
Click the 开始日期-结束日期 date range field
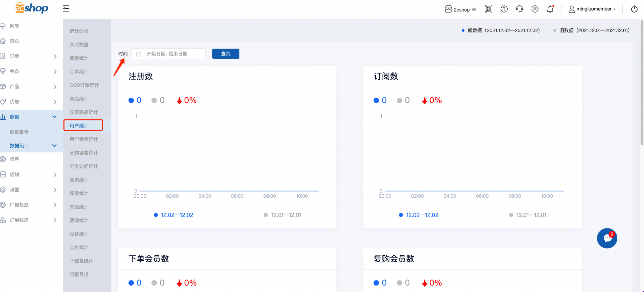(x=168, y=54)
